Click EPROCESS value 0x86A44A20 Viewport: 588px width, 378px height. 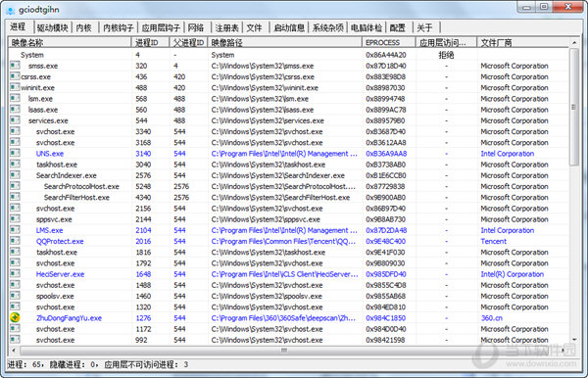coord(386,55)
